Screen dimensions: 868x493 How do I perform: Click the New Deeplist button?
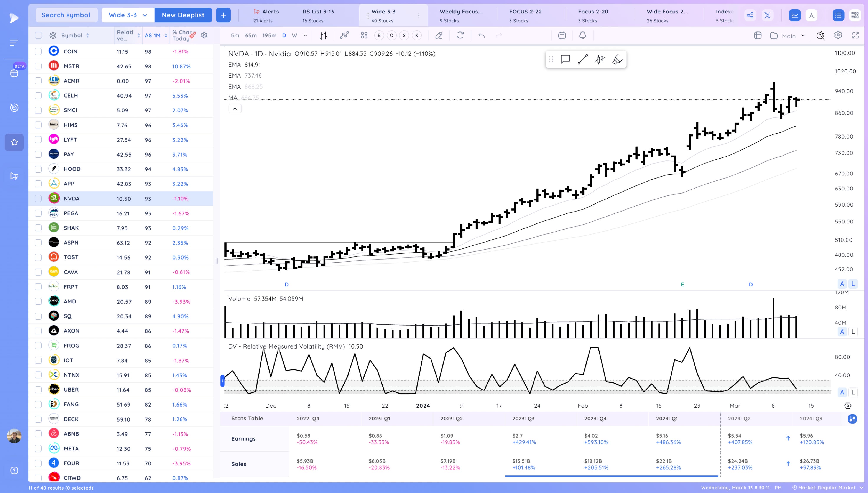click(183, 15)
